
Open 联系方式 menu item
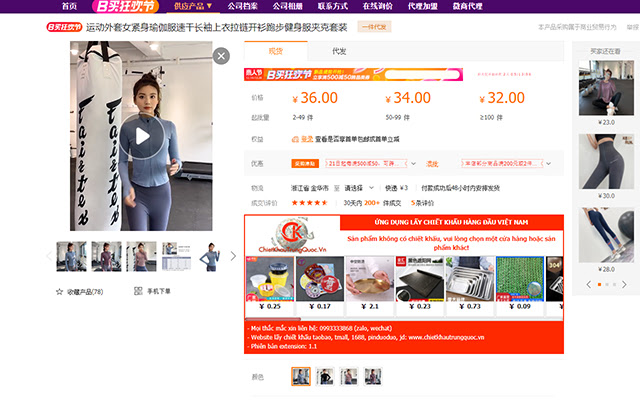pyautogui.click(x=333, y=6)
